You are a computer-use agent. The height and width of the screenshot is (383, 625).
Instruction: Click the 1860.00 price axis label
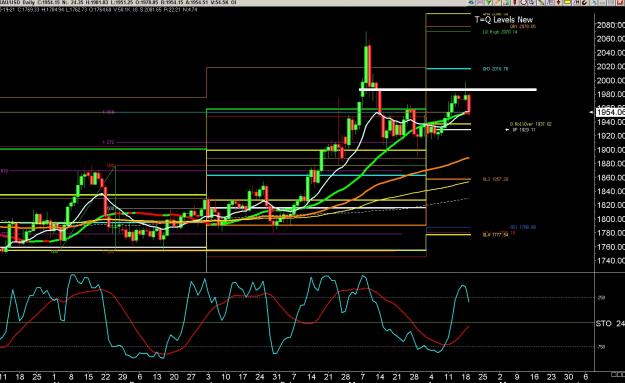pos(610,177)
